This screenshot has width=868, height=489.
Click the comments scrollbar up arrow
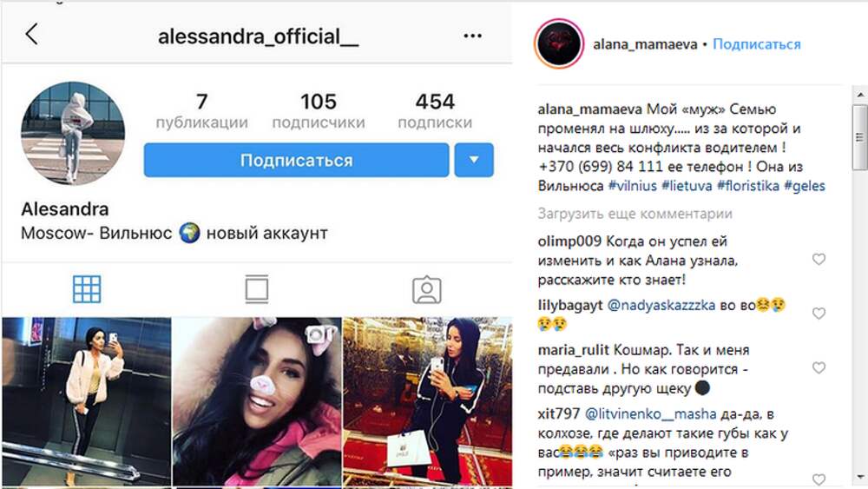coord(860,95)
